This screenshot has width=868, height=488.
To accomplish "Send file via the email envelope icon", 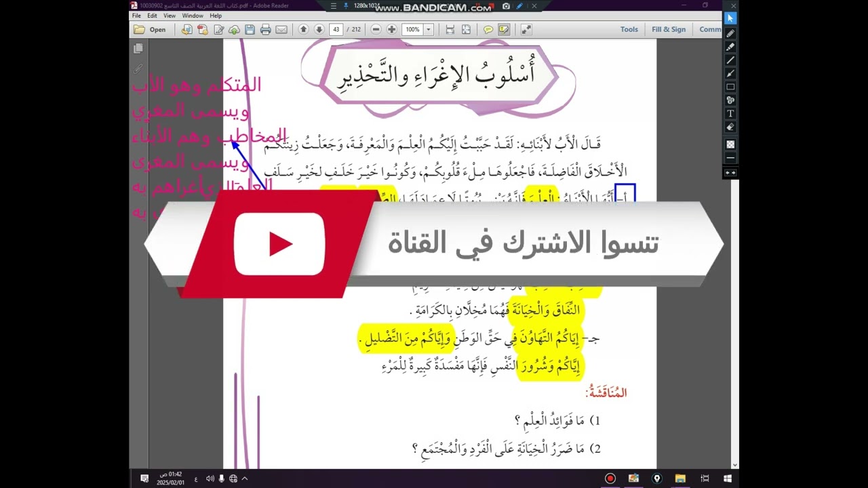I will [281, 29].
